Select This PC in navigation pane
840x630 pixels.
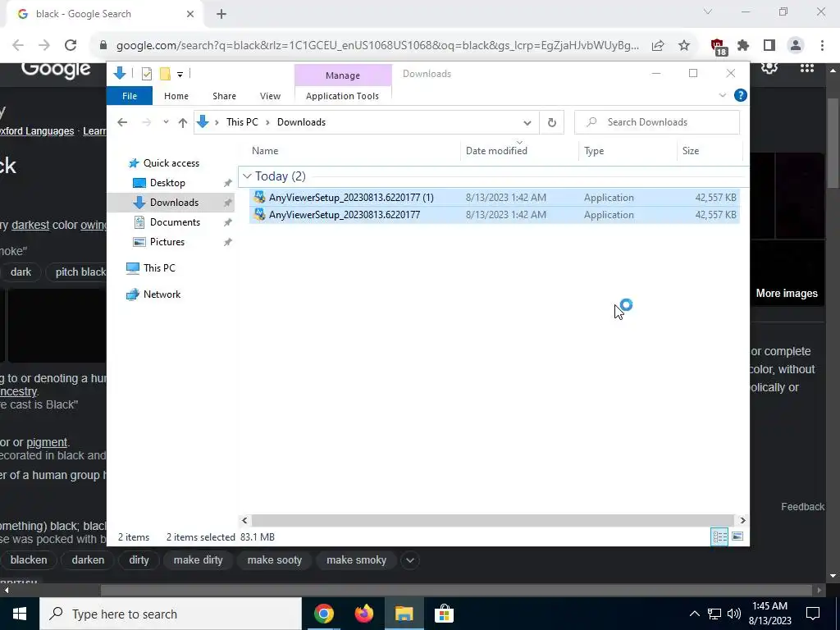click(159, 268)
